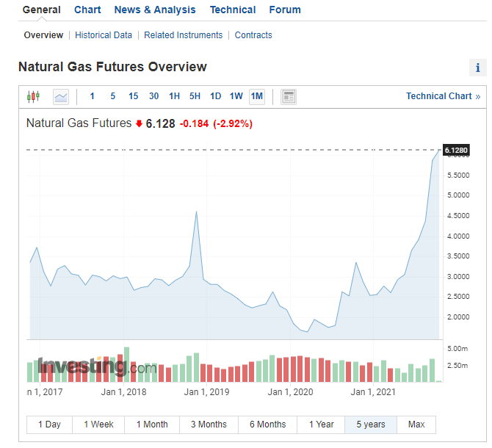This screenshot has width=492, height=448.
Task: Set chart interval to 5 minutes
Action: [x=112, y=96]
